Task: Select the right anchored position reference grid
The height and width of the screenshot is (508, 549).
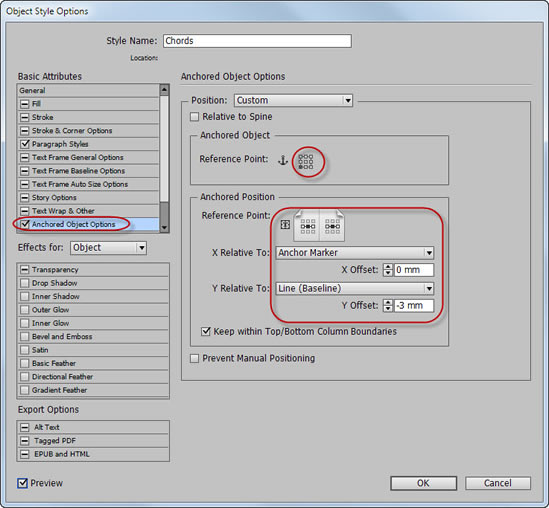Action: pos(332,227)
